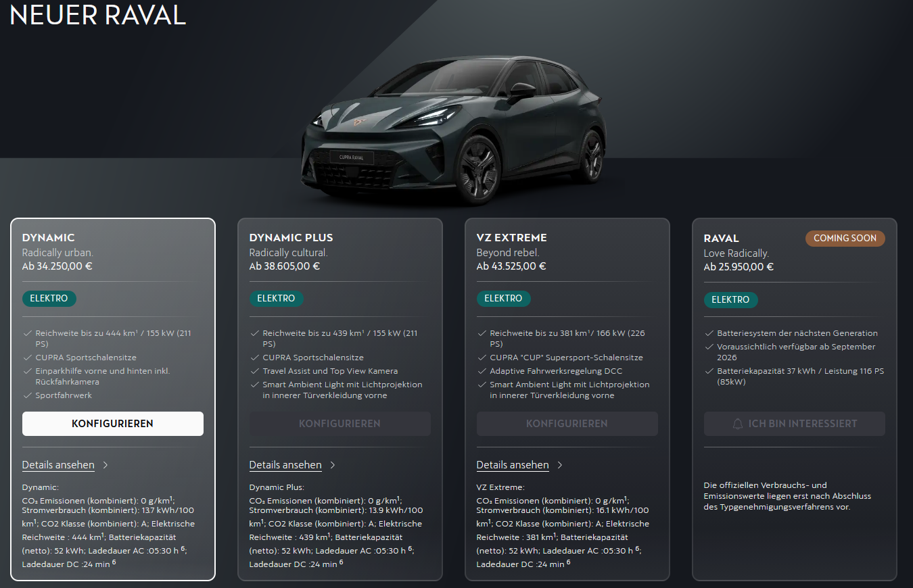Click checkmark beside 'Einparkhilfe vorne und hinten'

pyautogui.click(x=27, y=371)
